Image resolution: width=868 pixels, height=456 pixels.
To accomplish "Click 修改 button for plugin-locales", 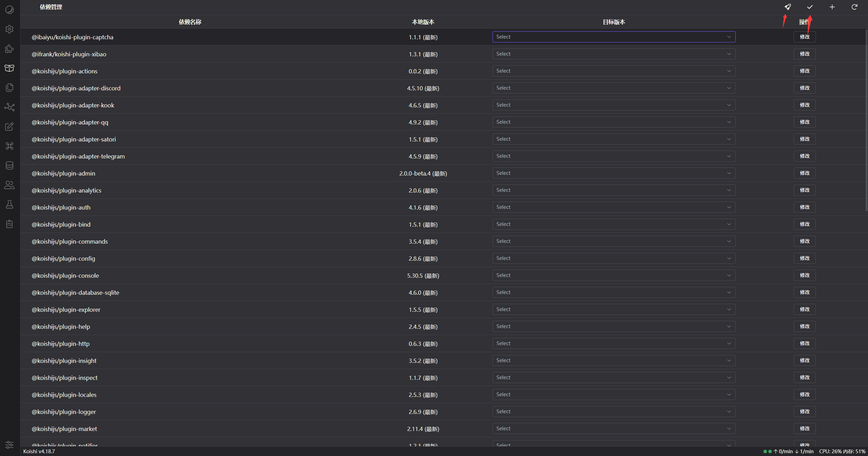I will [804, 394].
